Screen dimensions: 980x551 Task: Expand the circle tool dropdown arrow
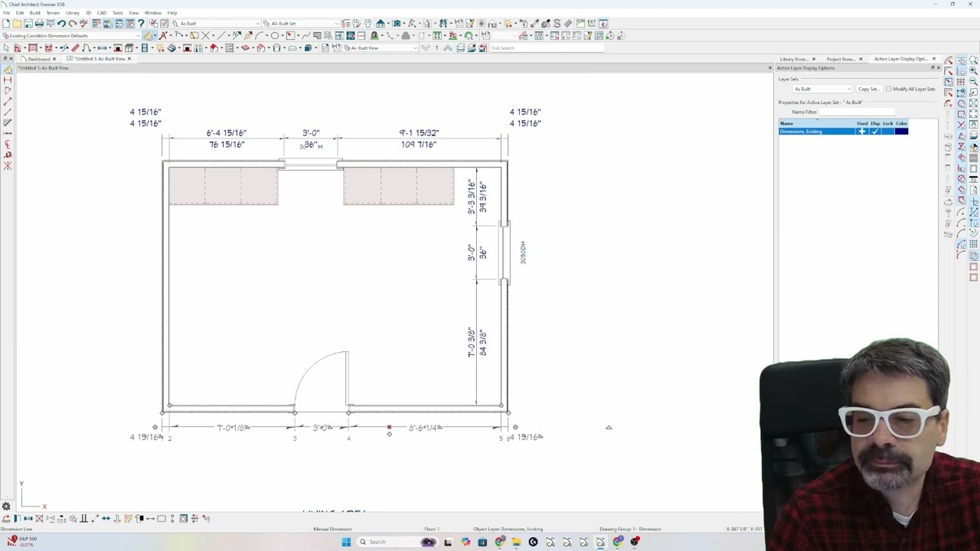[x=283, y=35]
